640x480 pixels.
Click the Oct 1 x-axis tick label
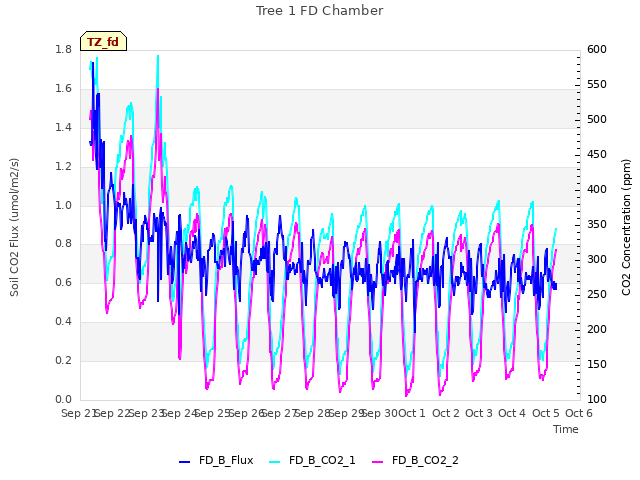(412, 413)
